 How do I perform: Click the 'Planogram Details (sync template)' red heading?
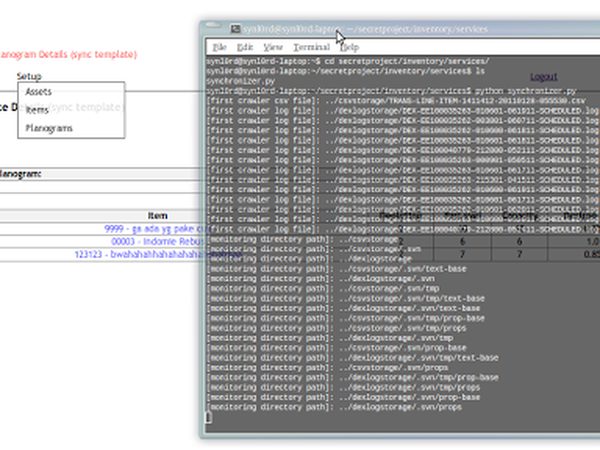point(68,54)
